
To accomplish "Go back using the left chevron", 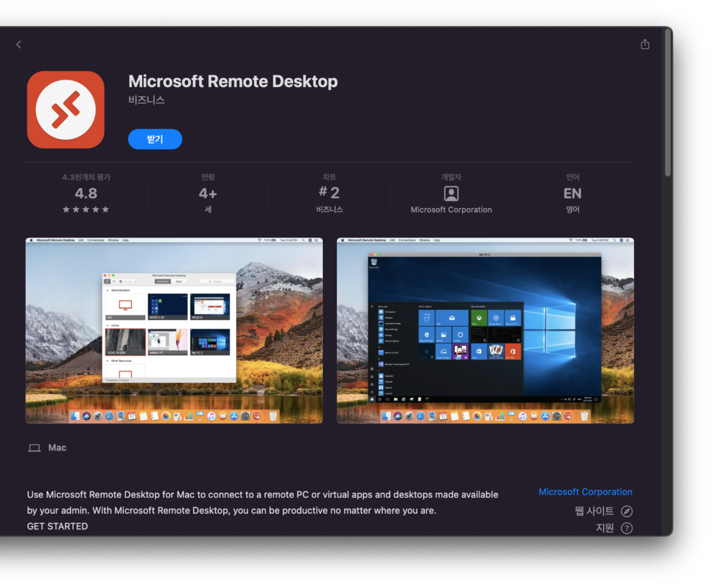I will (x=19, y=45).
